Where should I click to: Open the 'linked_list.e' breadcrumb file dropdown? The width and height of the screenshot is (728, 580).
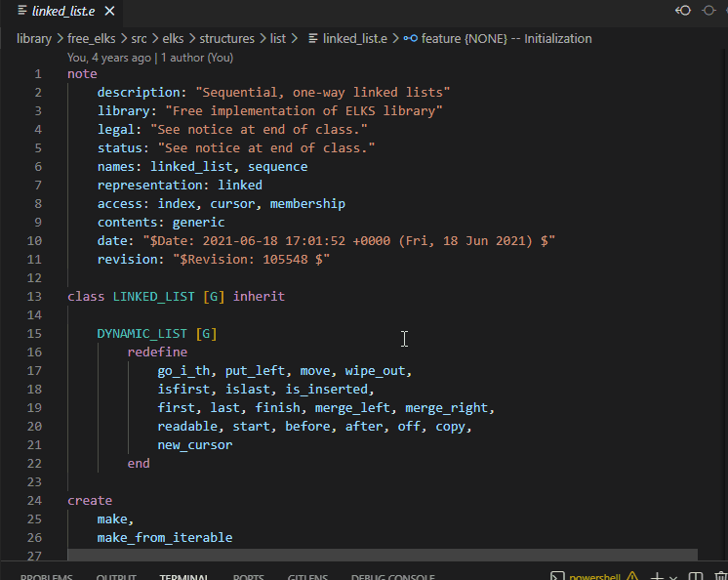click(354, 39)
